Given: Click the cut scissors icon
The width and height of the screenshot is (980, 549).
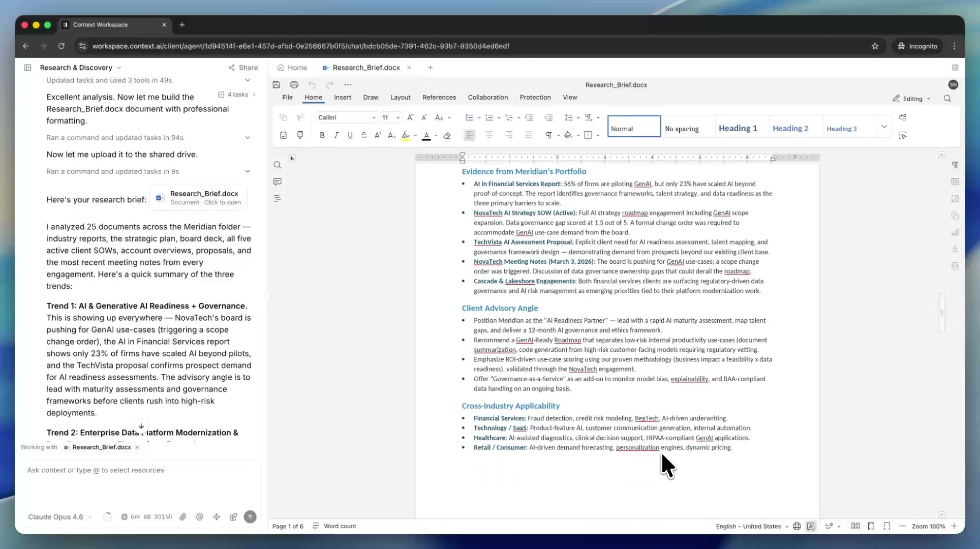Looking at the screenshot, I should pyautogui.click(x=300, y=117).
